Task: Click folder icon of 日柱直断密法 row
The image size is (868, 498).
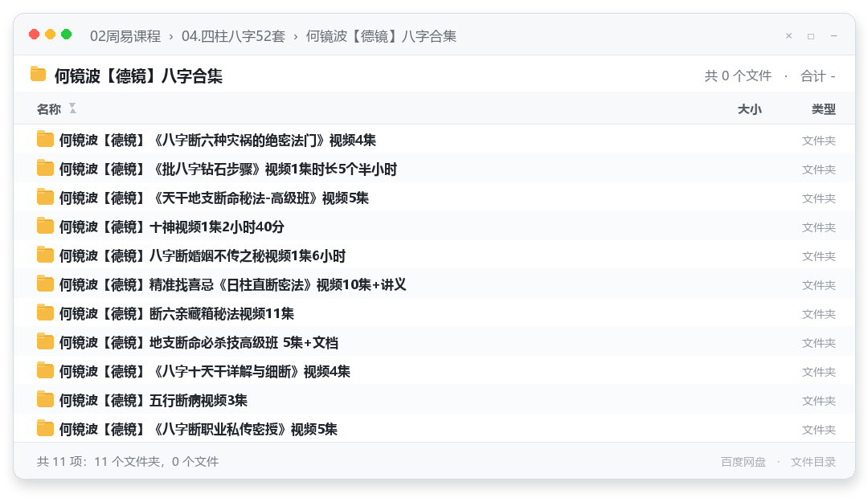Action: pyautogui.click(x=45, y=284)
